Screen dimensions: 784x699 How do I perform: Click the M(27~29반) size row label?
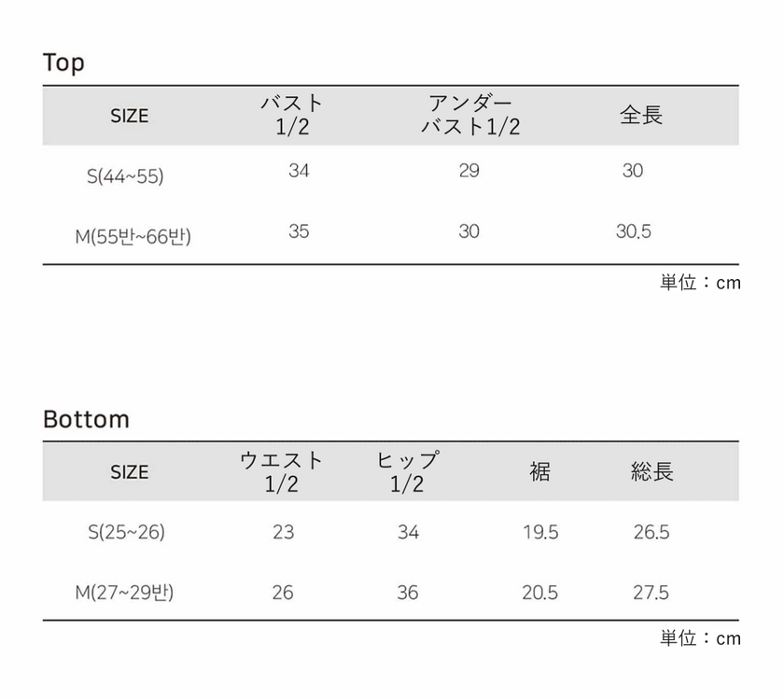click(125, 593)
